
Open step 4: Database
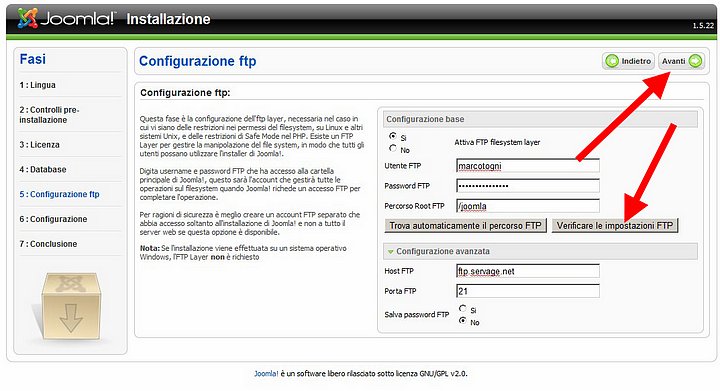[43, 169]
